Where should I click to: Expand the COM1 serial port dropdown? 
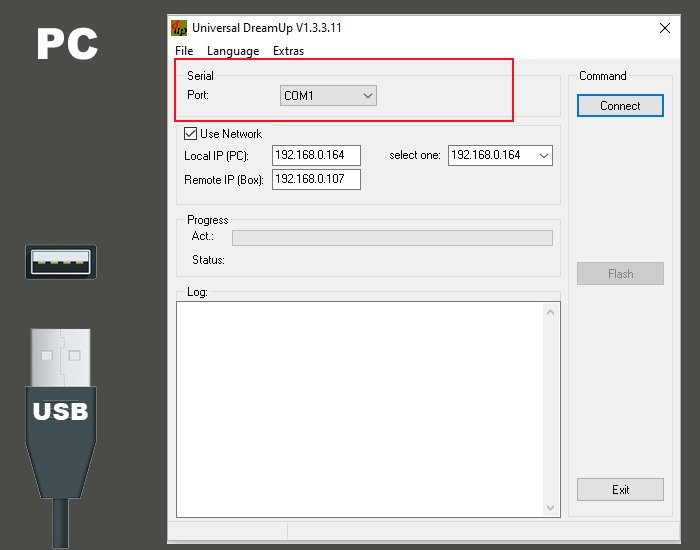(328, 96)
